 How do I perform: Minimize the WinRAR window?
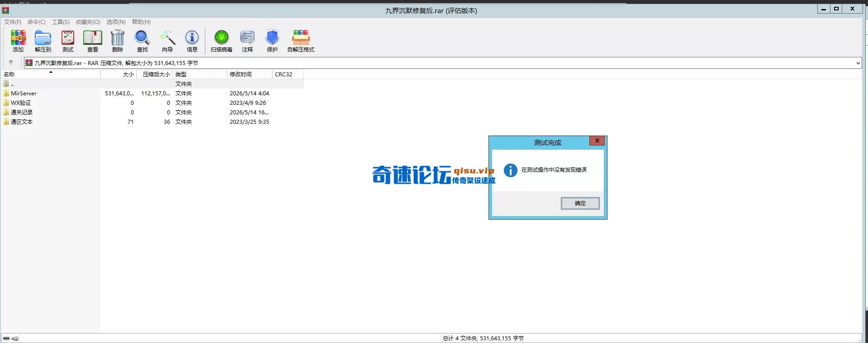[824, 9]
